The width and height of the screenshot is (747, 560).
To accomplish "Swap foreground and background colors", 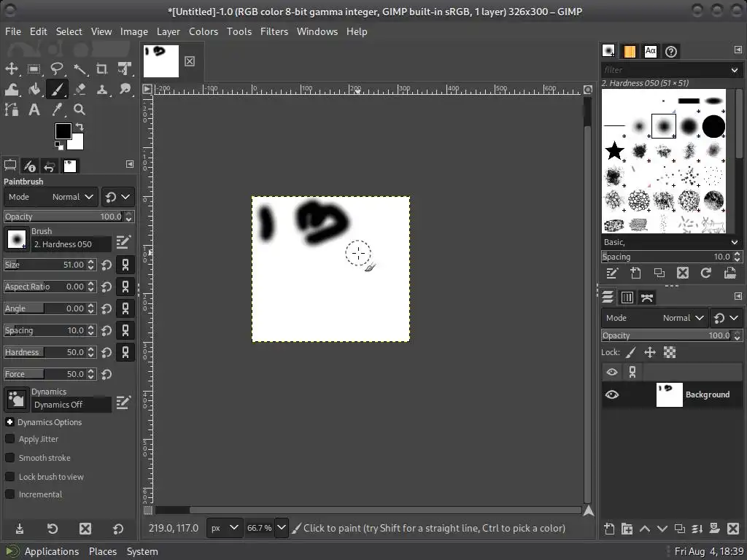I will coord(80,127).
